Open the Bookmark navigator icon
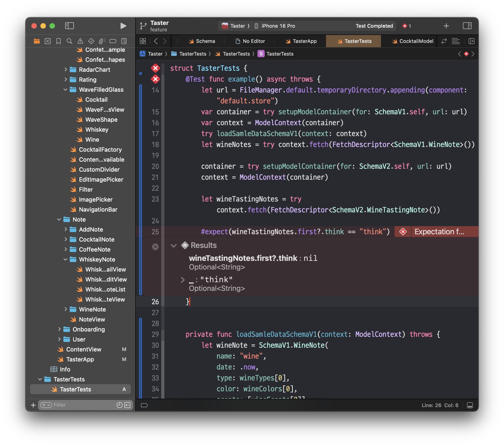 pos(58,41)
